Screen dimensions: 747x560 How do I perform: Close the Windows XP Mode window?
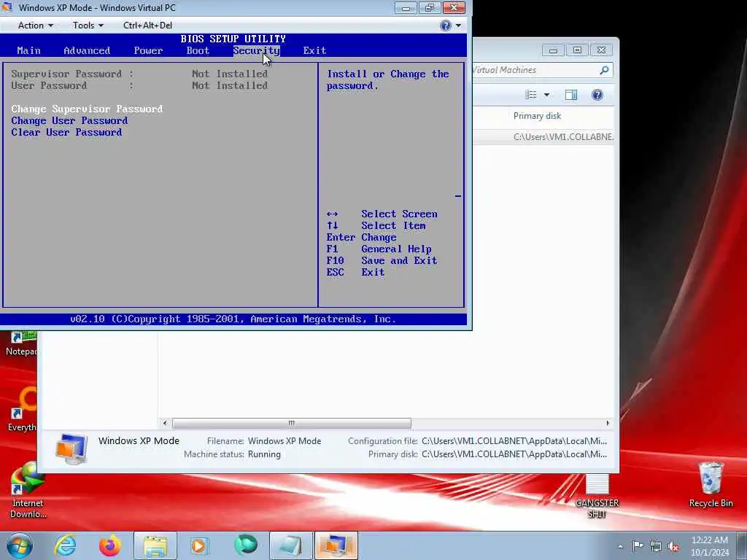tap(454, 7)
